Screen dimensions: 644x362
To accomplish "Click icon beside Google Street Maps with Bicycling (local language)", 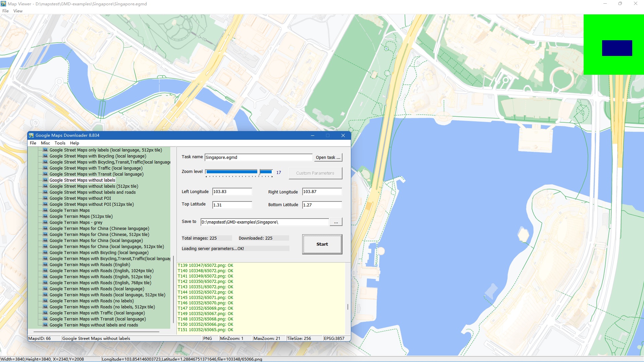I will (x=45, y=156).
